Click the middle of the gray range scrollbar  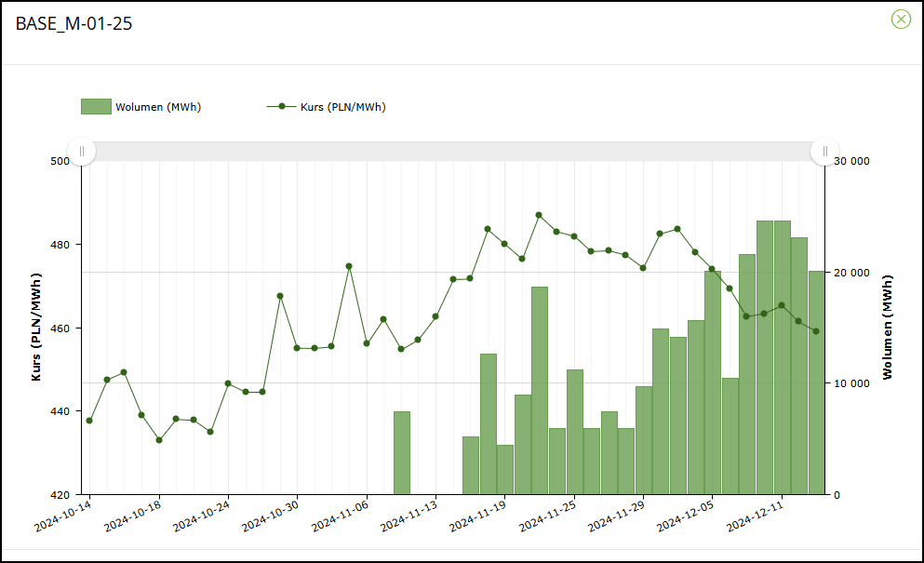453,151
